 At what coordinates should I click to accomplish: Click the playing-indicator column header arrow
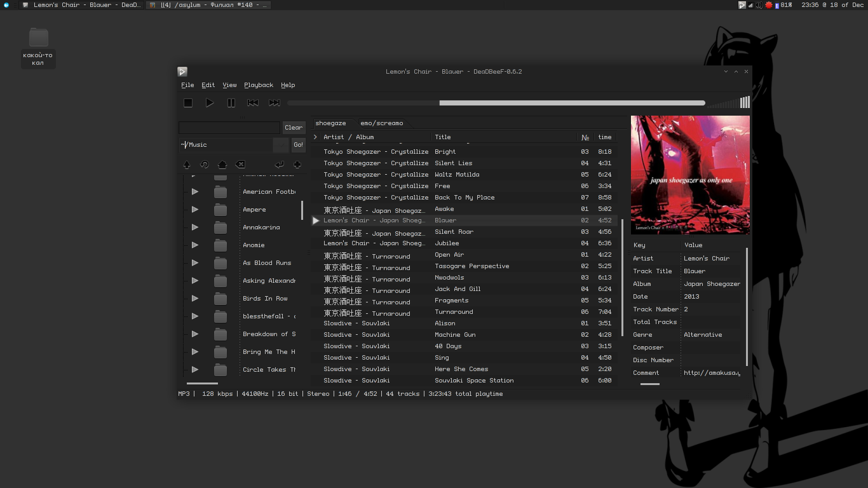click(x=315, y=137)
